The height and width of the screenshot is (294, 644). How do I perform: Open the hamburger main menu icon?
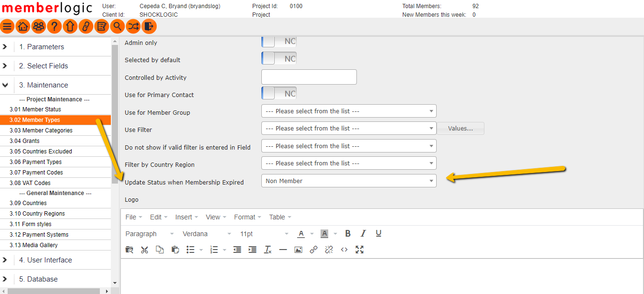coord(7,26)
